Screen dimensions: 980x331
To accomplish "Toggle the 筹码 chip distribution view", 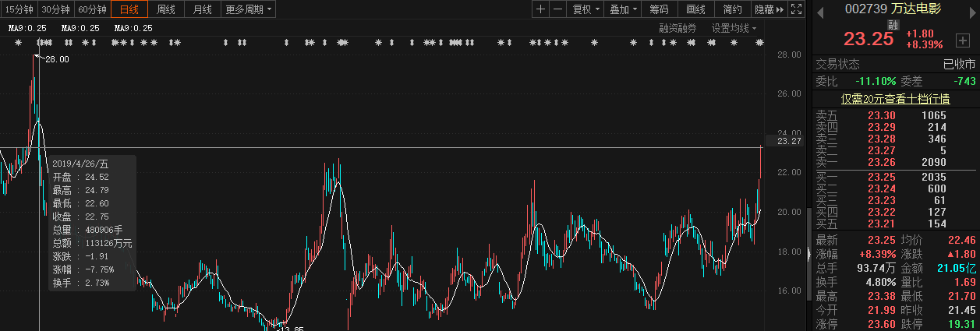I will (659, 9).
